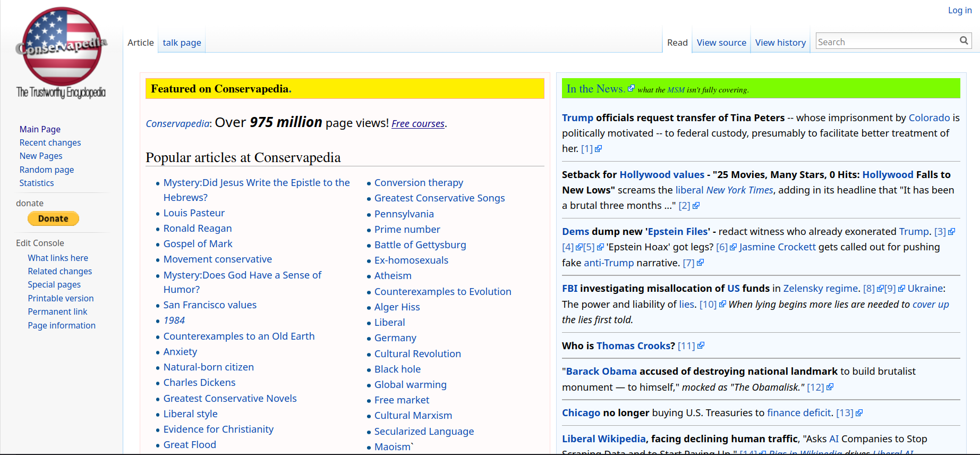
Task: Open the Louis Pasteur article
Action: coord(194,213)
